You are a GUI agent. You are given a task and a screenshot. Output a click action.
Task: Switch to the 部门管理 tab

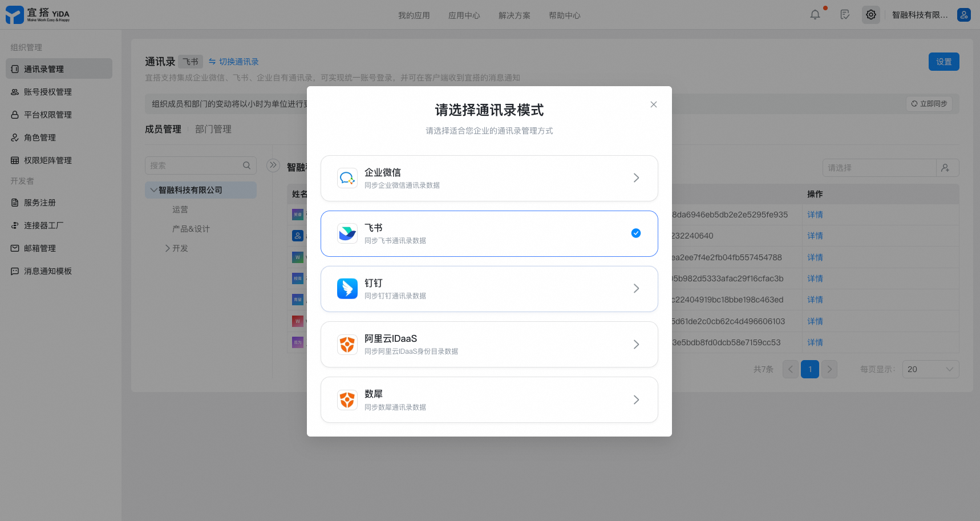point(213,130)
